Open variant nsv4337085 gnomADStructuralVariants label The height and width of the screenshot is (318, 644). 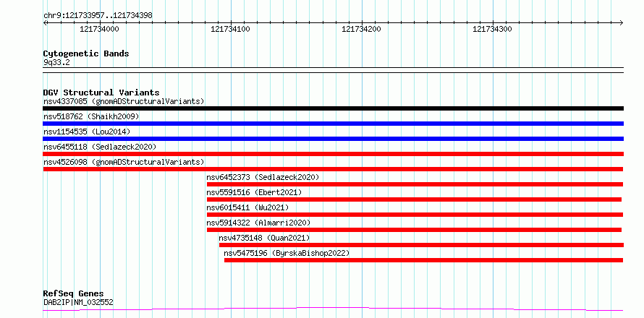pyautogui.click(x=124, y=101)
